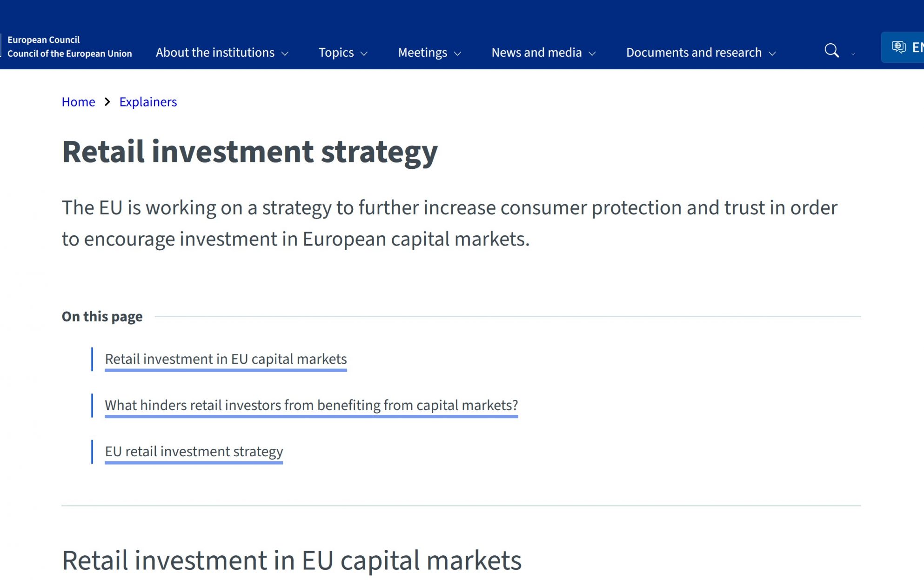Open the Explainers breadcrumb link

coord(148,101)
